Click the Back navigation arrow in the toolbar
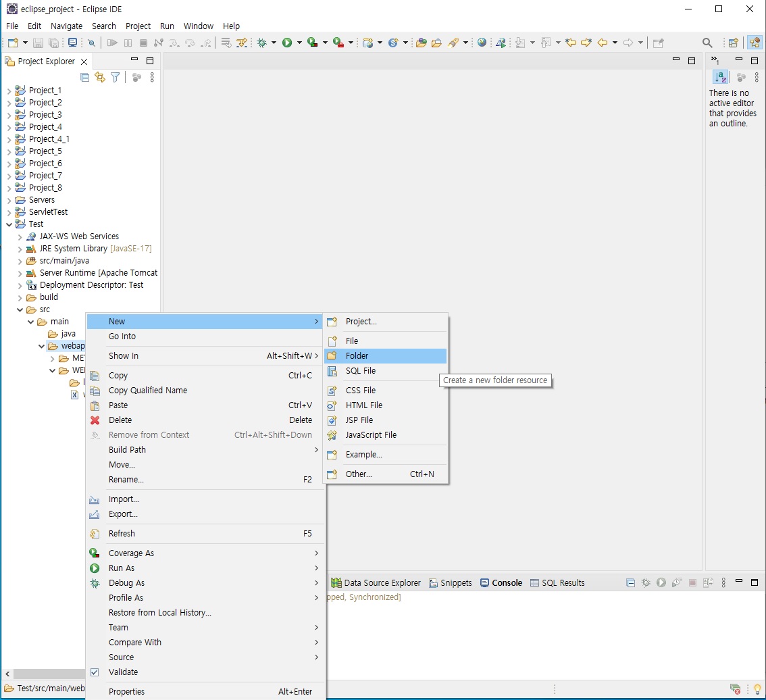766x700 pixels. pyautogui.click(x=603, y=43)
